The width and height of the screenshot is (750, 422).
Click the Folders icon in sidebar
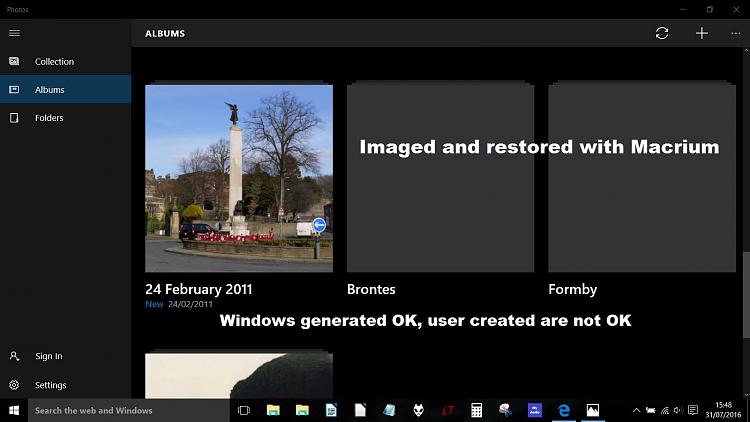(x=14, y=118)
